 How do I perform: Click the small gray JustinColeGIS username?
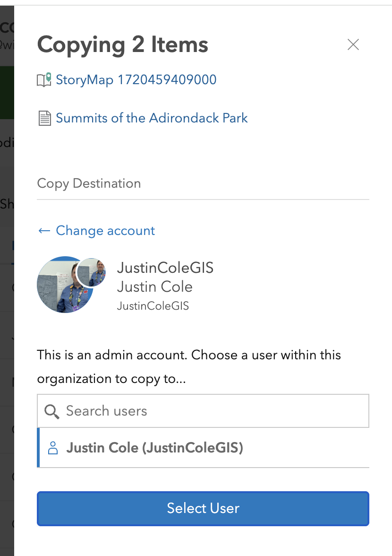pyautogui.click(x=153, y=306)
